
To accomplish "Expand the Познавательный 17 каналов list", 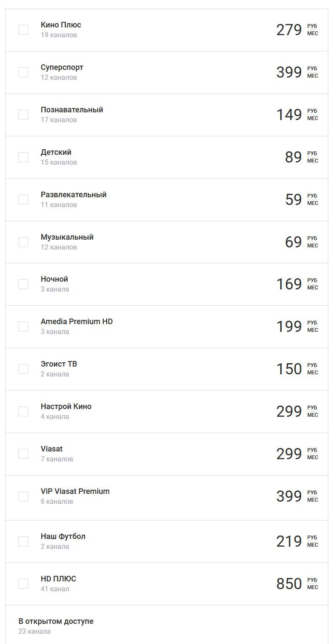I will pos(59,120).
